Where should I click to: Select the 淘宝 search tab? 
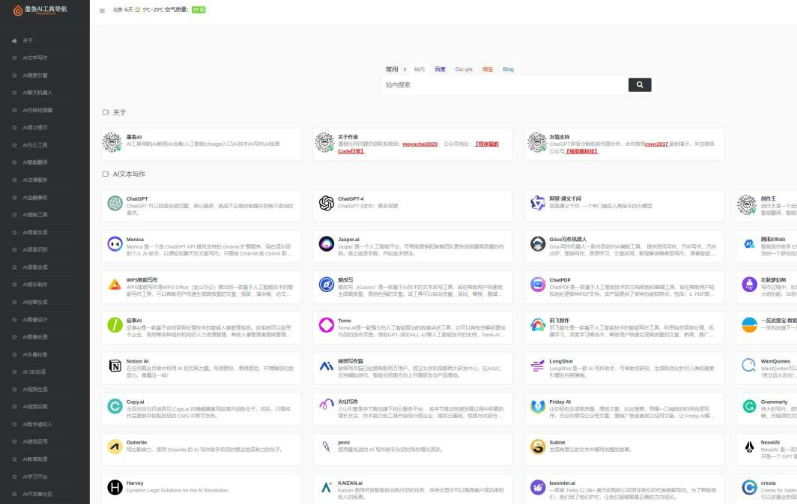tap(487, 70)
